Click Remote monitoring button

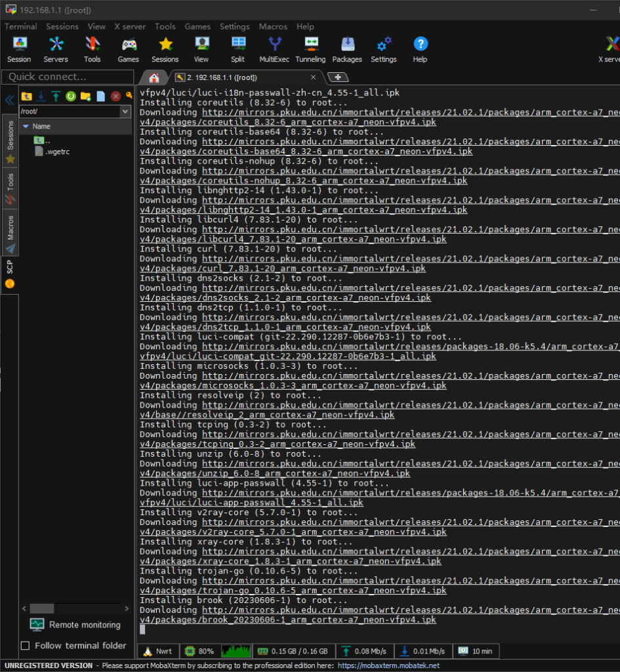pyautogui.click(x=75, y=625)
